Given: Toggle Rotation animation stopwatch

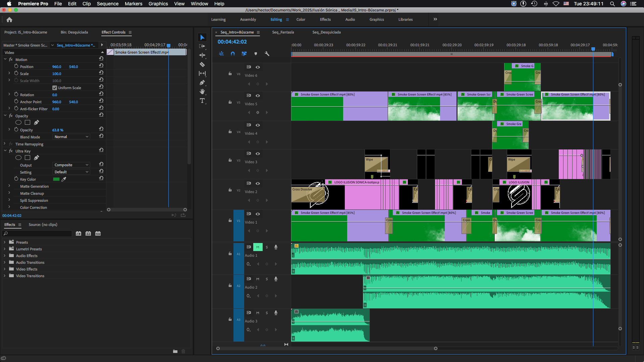Looking at the screenshot, I should [x=16, y=95].
